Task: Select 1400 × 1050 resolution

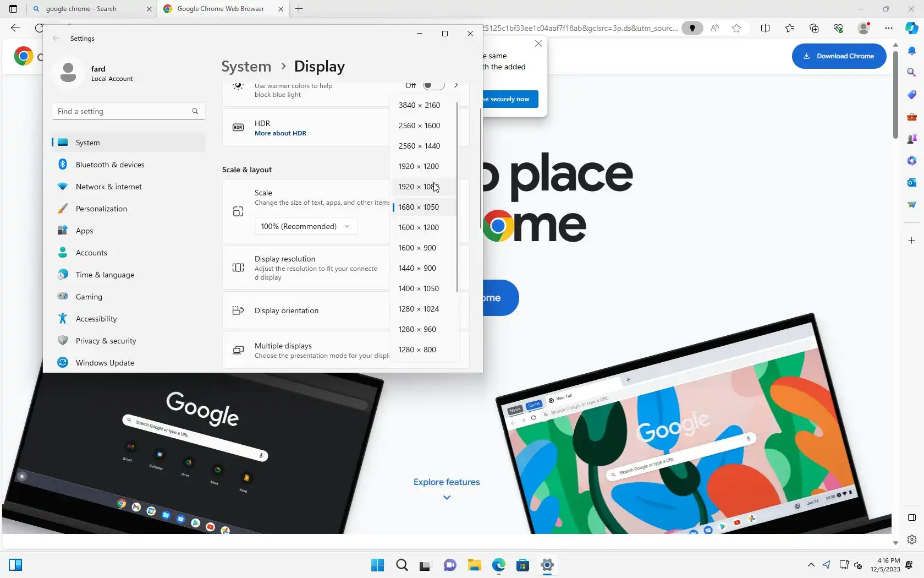Action: [x=423, y=288]
